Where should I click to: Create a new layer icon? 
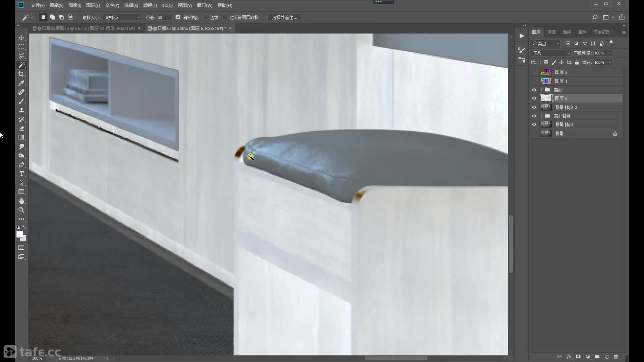click(606, 357)
